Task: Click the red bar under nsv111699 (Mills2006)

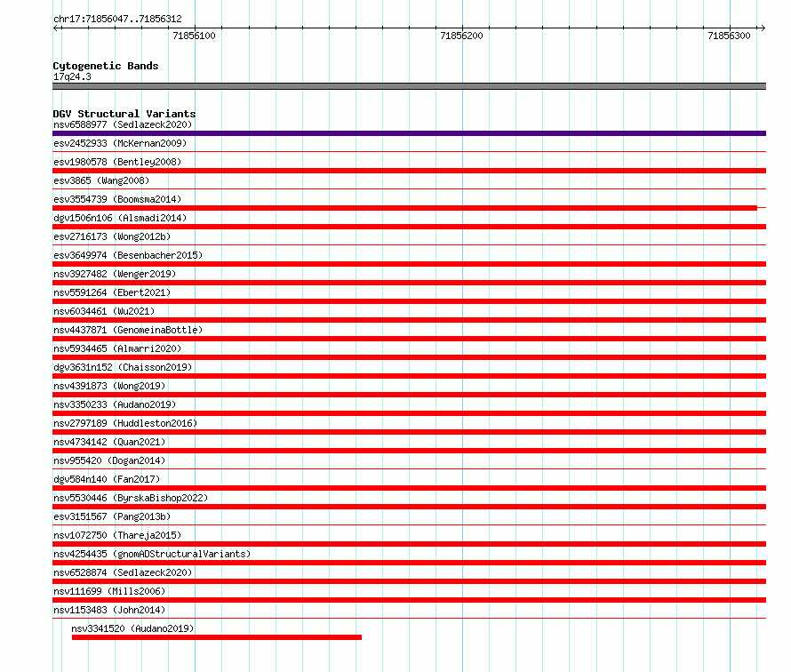Action: coord(409,600)
